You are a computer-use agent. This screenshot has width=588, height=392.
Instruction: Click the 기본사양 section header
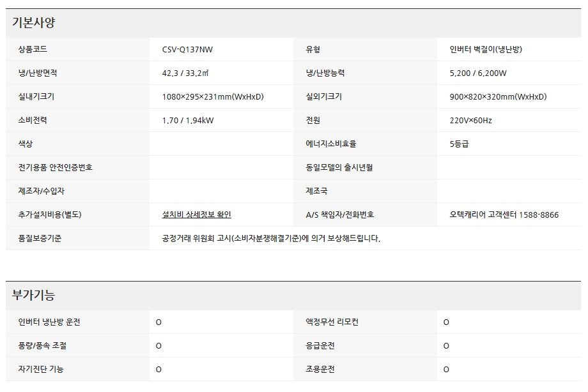[x=34, y=23]
